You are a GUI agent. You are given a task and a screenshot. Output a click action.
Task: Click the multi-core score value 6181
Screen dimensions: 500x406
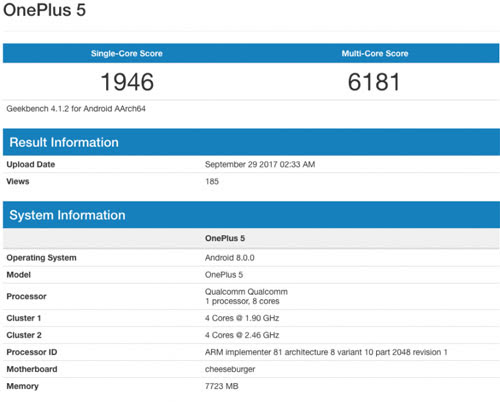point(374,82)
